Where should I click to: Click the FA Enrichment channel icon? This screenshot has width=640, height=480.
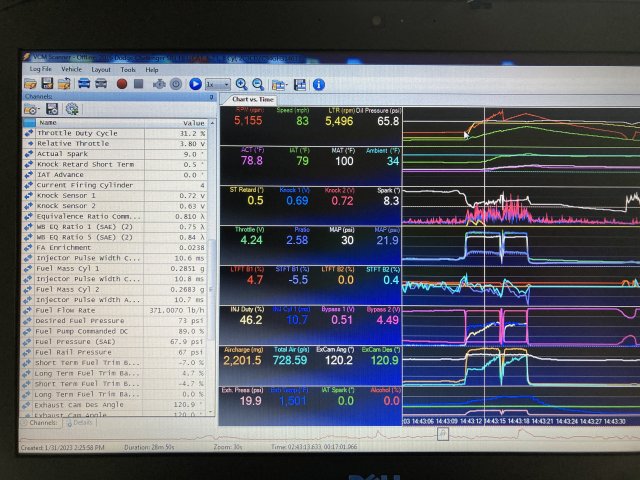28,248
